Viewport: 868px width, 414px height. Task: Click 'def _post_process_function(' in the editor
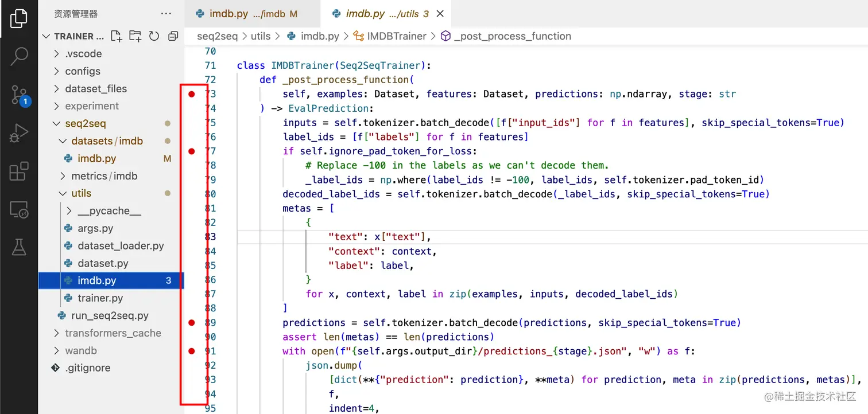pyautogui.click(x=336, y=80)
